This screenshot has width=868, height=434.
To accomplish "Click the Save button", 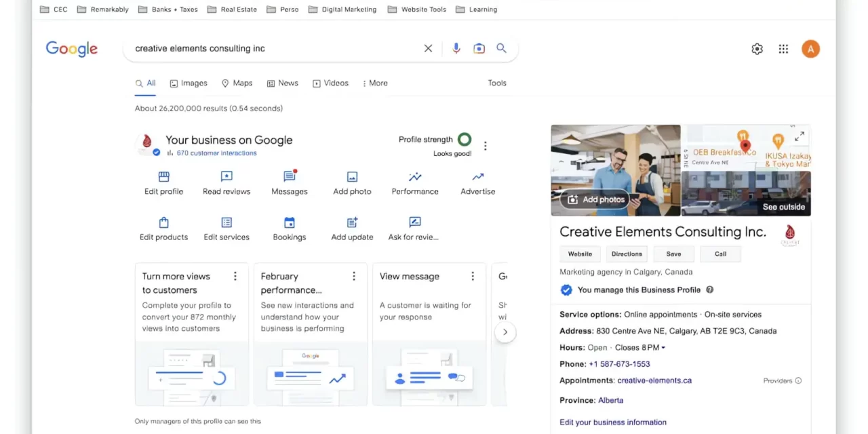I will (x=673, y=254).
